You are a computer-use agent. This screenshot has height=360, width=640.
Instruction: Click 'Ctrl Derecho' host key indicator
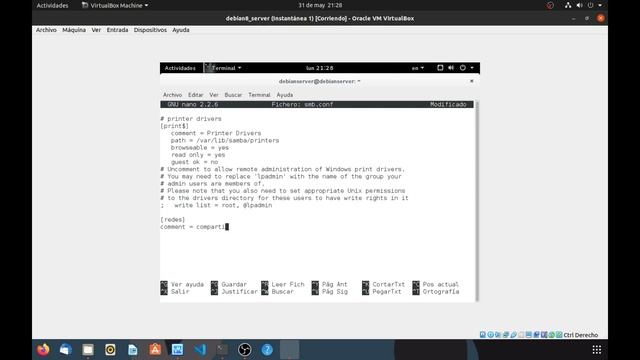(x=580, y=335)
